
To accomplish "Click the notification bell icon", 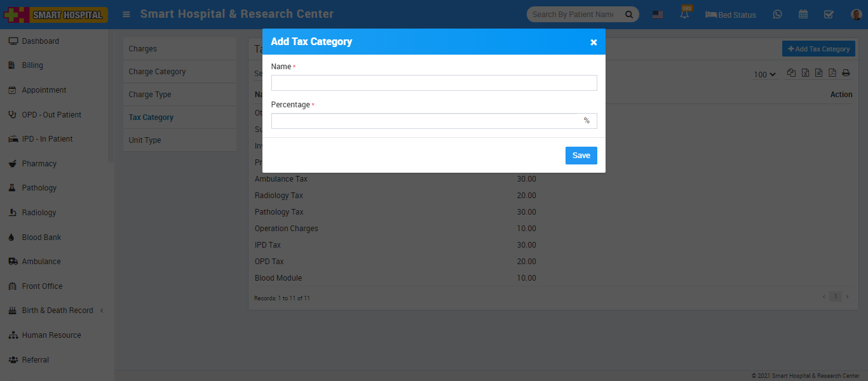I will tap(684, 15).
